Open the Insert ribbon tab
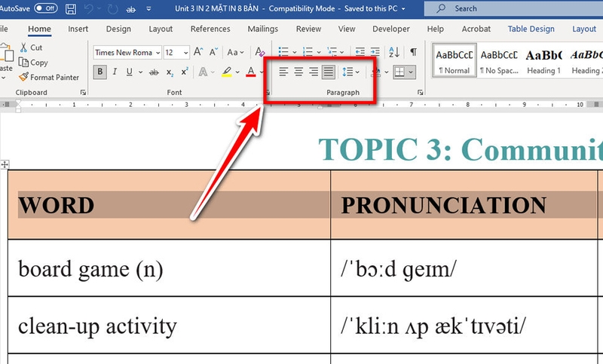The height and width of the screenshot is (364, 603). (x=78, y=29)
